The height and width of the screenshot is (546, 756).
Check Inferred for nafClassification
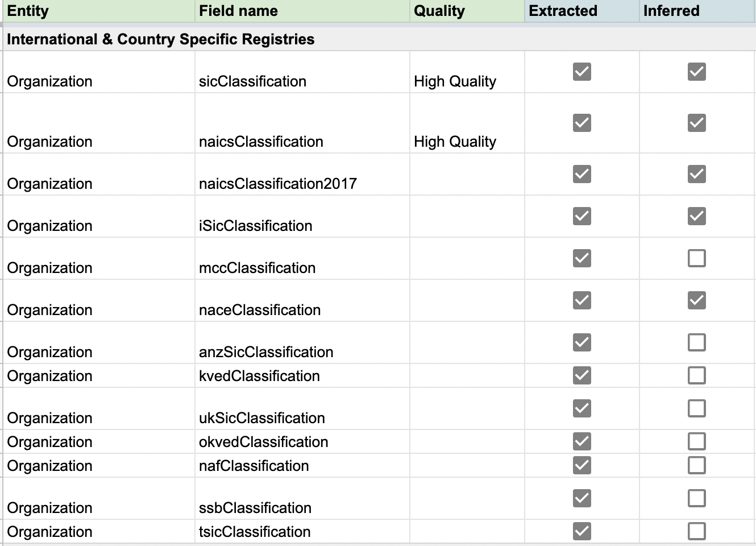(696, 465)
